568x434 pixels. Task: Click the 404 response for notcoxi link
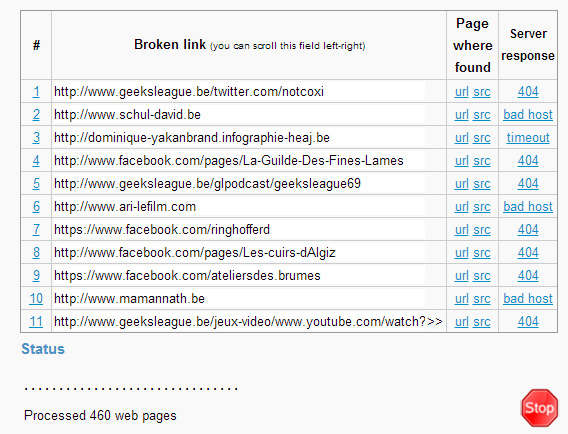(x=528, y=92)
